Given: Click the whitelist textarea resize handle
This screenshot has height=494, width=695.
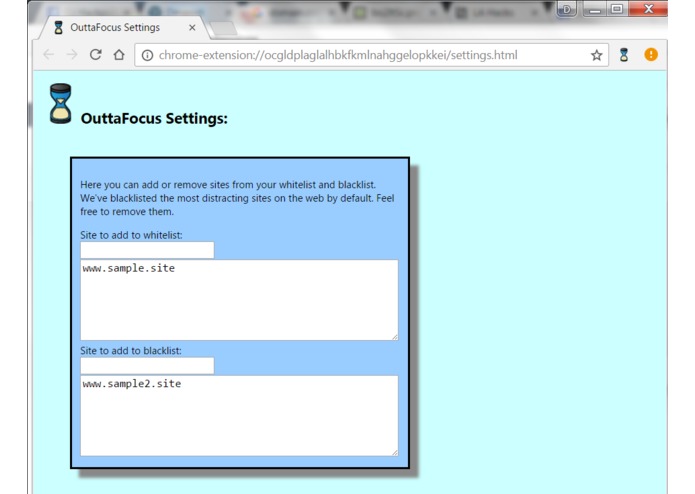Looking at the screenshot, I should pyautogui.click(x=395, y=337).
